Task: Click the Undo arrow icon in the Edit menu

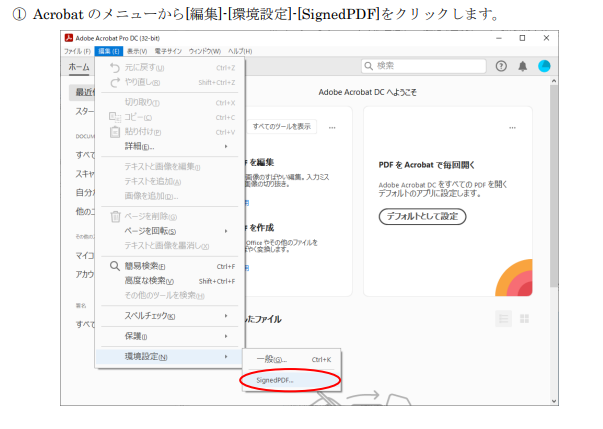Action: click(115, 68)
